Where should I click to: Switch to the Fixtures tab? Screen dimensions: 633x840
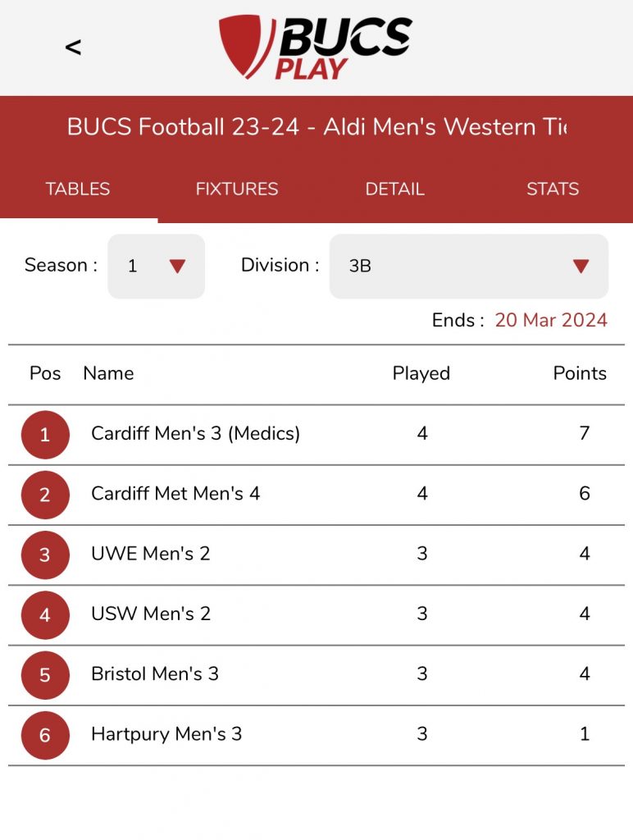pyautogui.click(x=237, y=189)
